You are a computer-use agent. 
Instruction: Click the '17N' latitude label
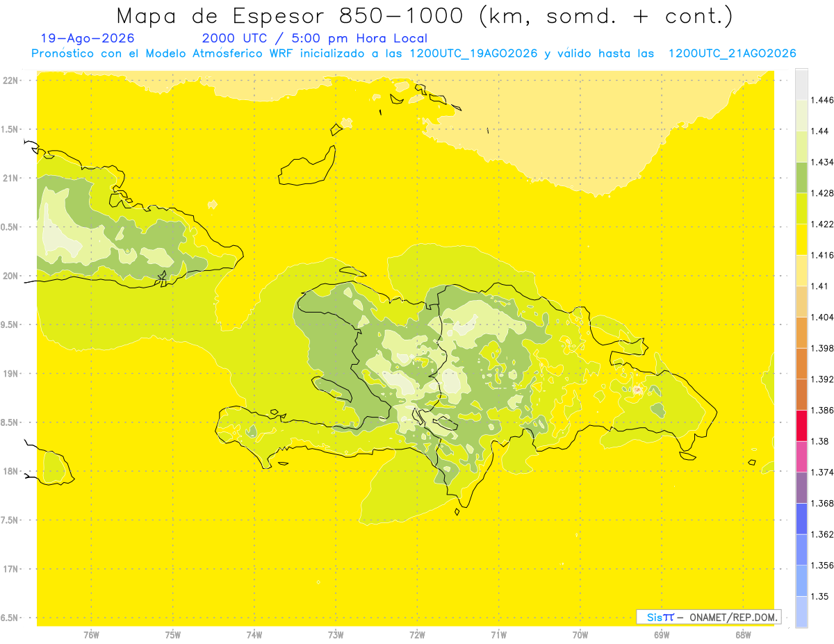click(x=12, y=569)
